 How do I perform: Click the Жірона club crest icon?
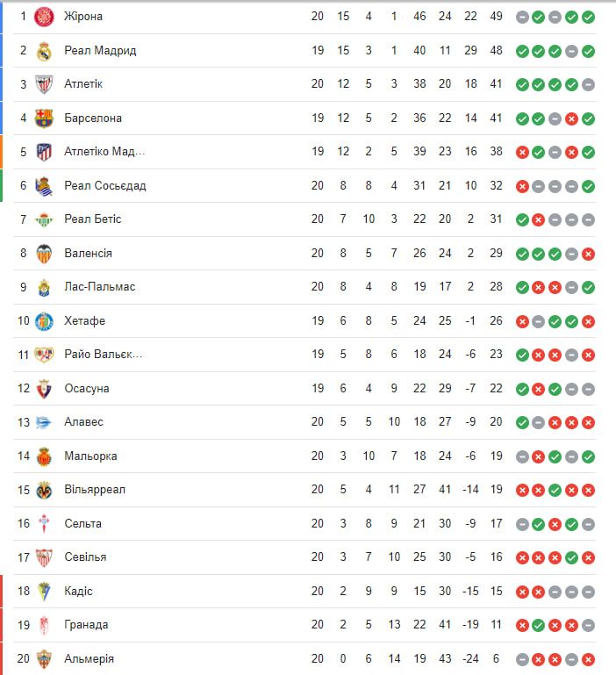coord(44,17)
